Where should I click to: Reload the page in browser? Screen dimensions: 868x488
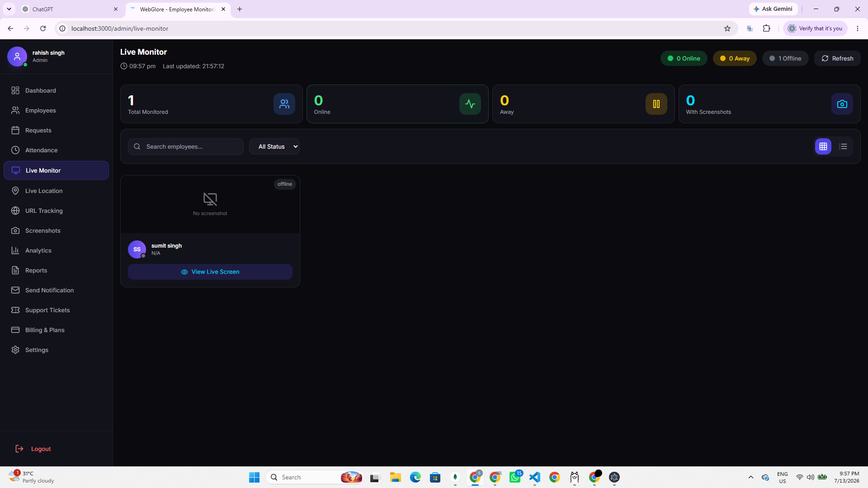click(x=43, y=28)
